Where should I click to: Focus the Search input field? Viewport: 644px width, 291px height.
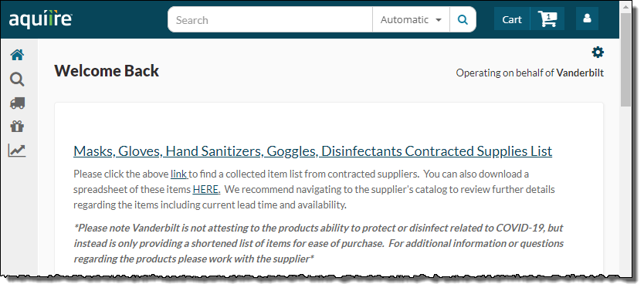(271, 19)
